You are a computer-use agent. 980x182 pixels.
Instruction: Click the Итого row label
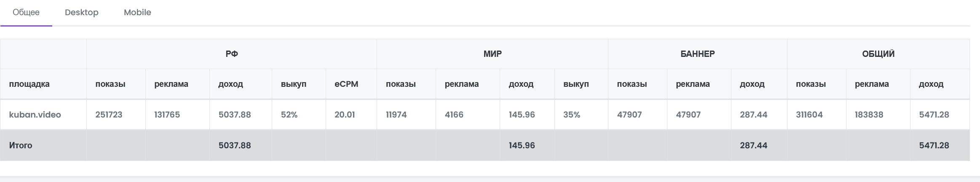tap(21, 145)
